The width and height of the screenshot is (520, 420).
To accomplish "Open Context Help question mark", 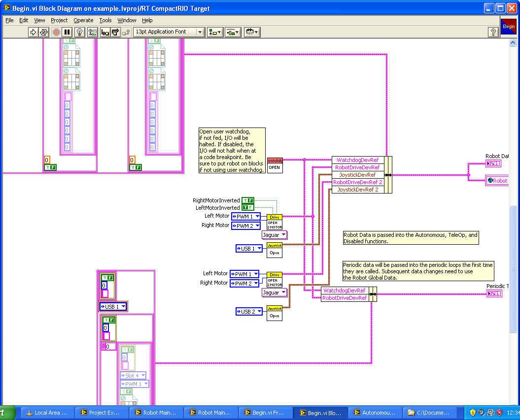I will pos(492,32).
